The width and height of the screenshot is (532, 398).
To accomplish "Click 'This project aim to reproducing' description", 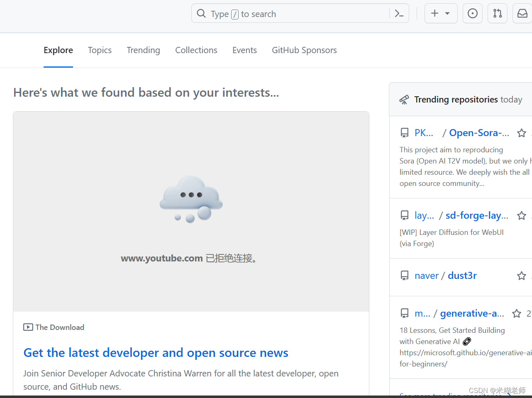I will pyautogui.click(x=466, y=166).
